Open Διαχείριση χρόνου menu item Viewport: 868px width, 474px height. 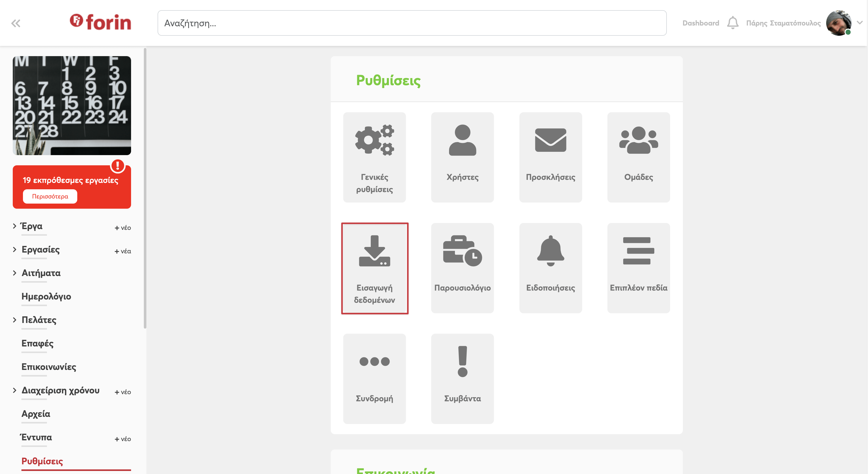point(61,390)
